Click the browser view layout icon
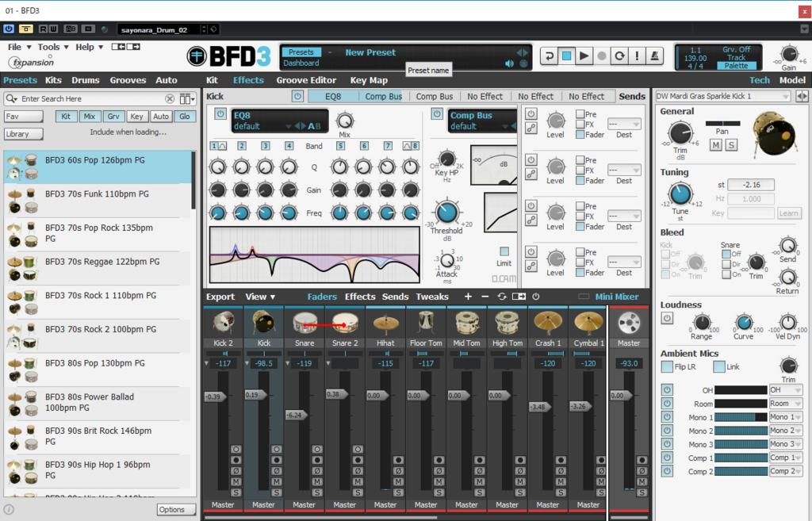This screenshot has width=812, height=521. [x=187, y=98]
